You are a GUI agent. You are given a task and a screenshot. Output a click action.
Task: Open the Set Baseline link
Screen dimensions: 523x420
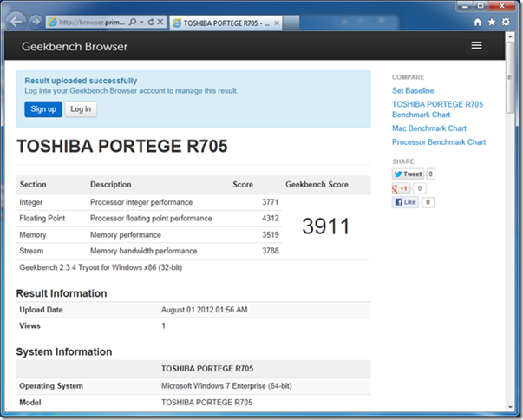pos(413,91)
